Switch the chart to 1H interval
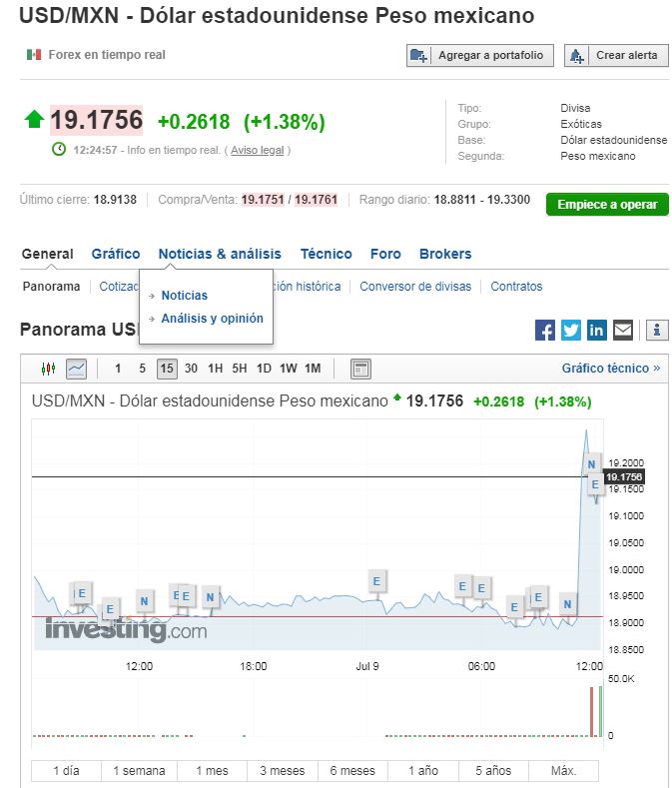The image size is (672, 788). (215, 369)
